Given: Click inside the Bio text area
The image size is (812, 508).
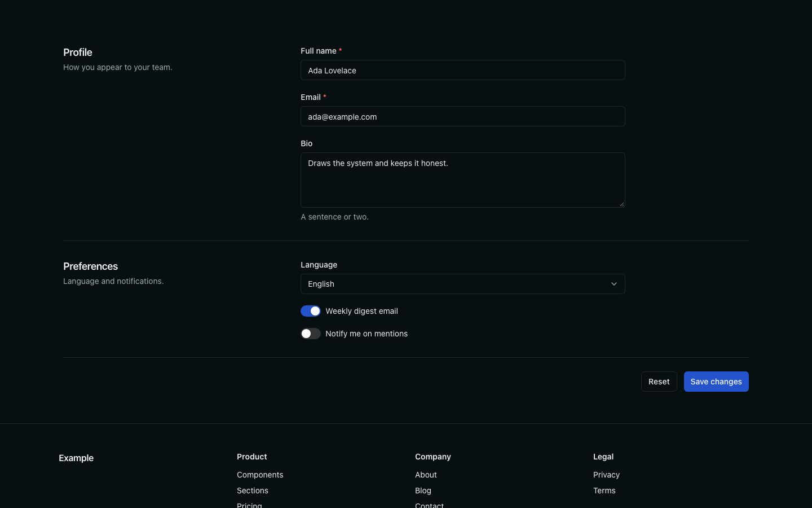Looking at the screenshot, I should coord(462,180).
